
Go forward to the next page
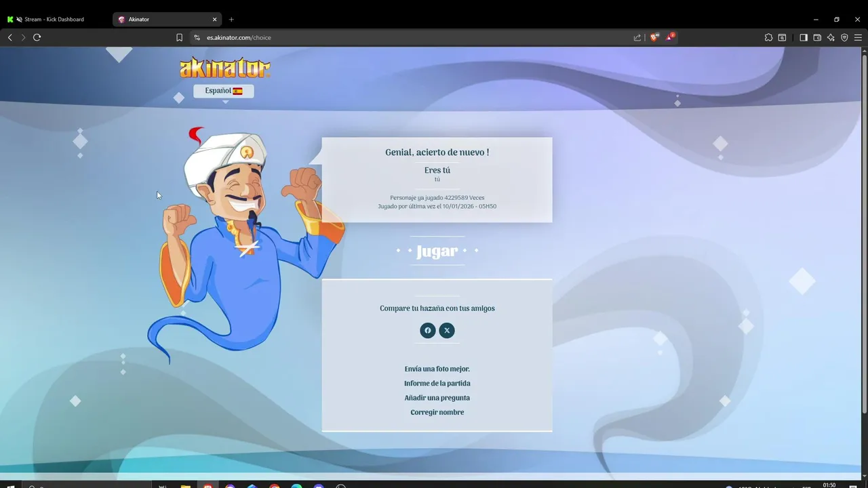coord(23,37)
